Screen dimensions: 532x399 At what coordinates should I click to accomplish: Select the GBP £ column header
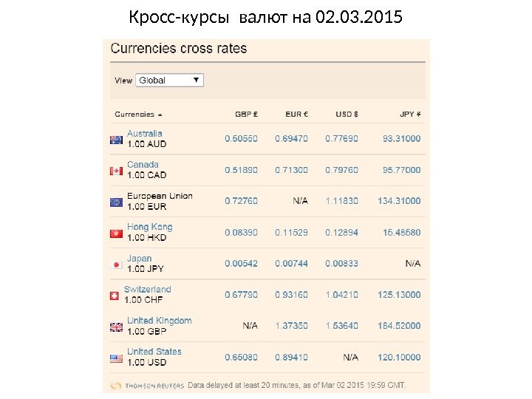coord(246,115)
